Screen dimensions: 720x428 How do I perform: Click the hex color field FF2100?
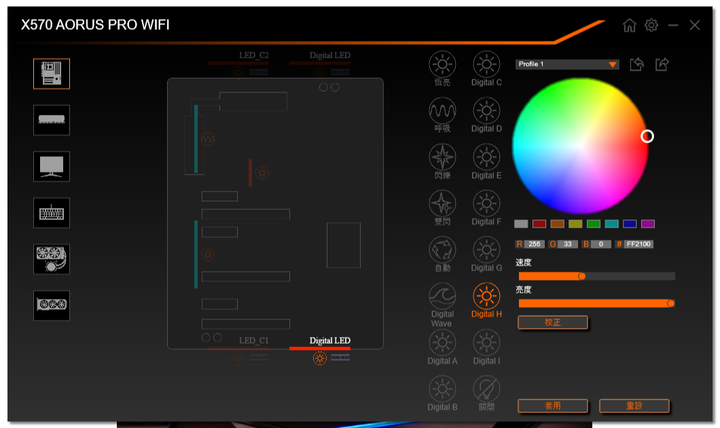[x=639, y=244]
